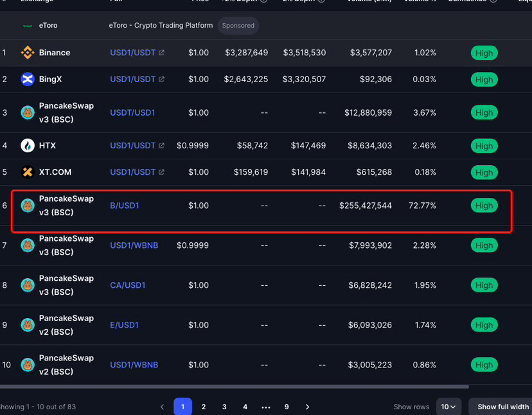This screenshot has height=415, width=532.
Task: Go to page 3 of the markets list
Action: (224, 407)
